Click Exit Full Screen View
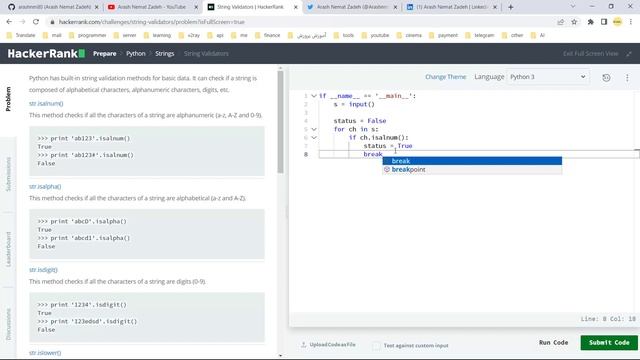 [591, 53]
